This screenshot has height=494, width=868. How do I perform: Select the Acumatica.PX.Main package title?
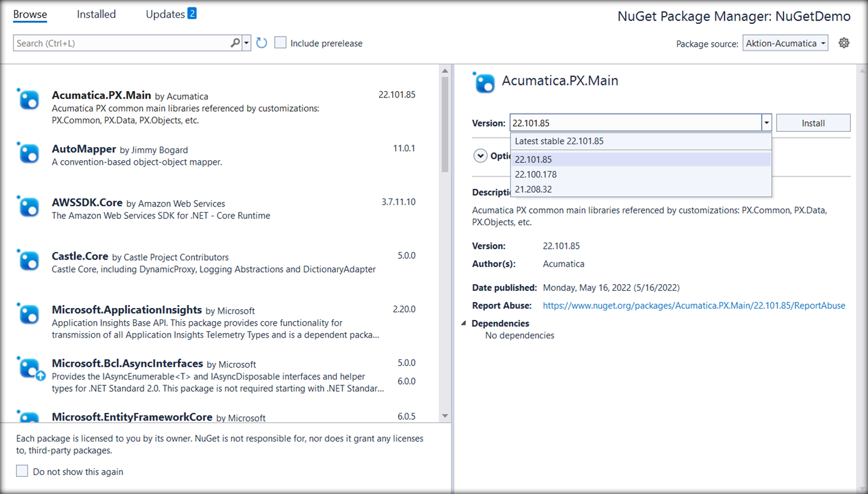coord(102,95)
